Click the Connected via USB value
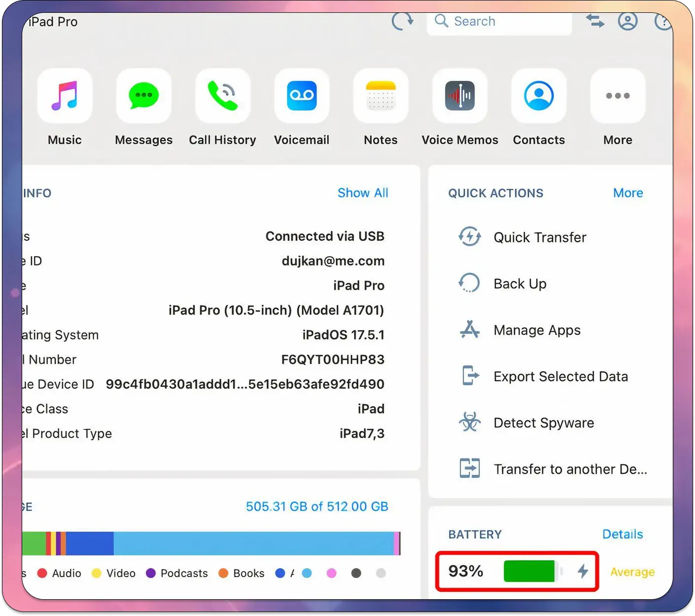Screen dimensions: 695x616 point(325,236)
